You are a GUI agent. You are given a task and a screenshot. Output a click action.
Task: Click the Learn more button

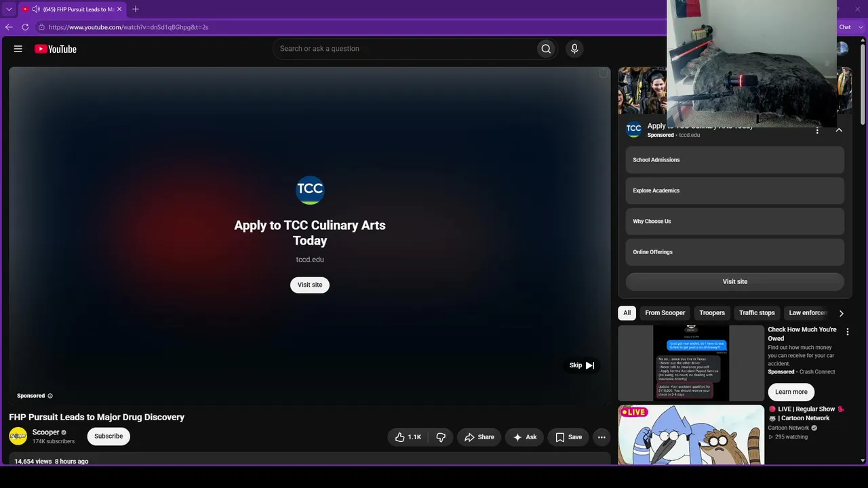coord(791,392)
